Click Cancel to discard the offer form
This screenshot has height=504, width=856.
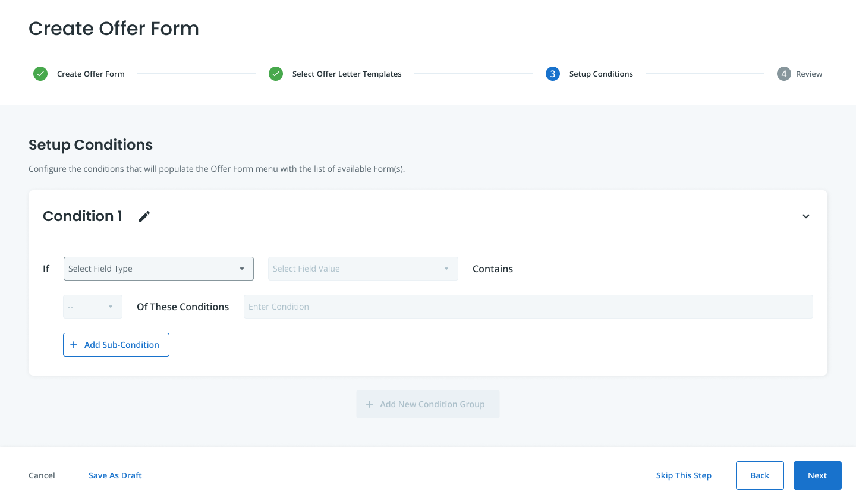[42, 475]
